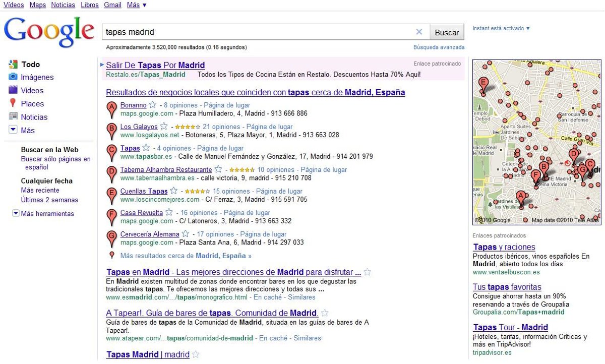Viewport: 605px width, 364px height.
Task: Click the Vídeos icon in left sidebar
Action: 13,90
